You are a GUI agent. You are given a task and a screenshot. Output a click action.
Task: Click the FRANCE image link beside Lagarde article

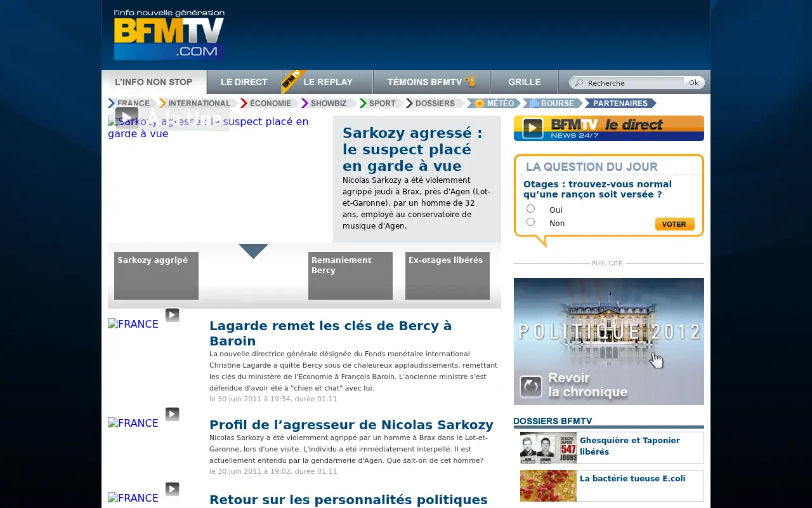tap(133, 324)
